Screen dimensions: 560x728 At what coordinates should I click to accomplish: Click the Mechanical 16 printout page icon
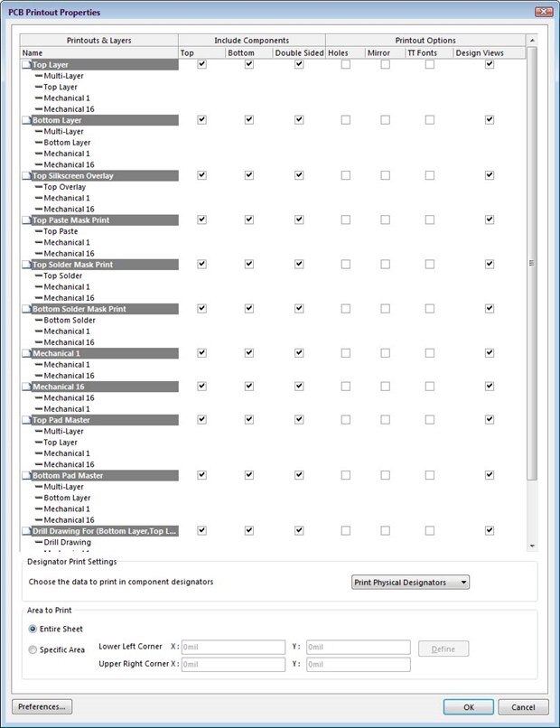(x=26, y=387)
